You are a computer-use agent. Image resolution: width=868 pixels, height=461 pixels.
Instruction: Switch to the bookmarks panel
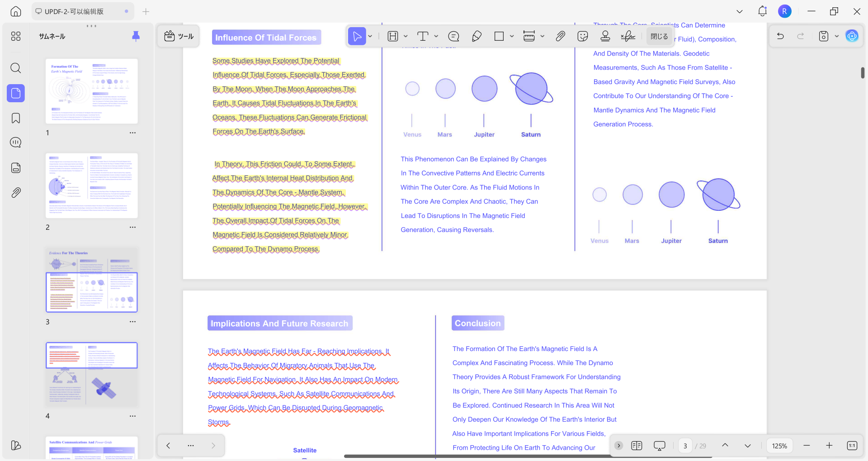pos(16,118)
